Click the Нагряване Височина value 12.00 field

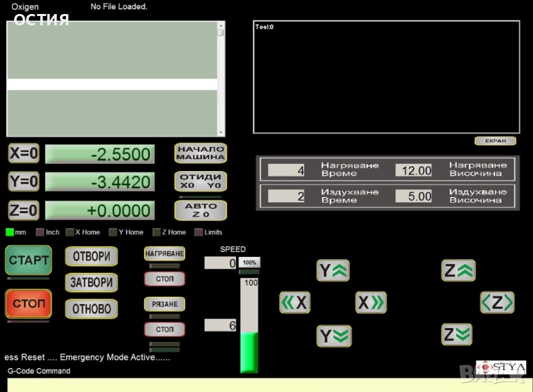point(414,170)
